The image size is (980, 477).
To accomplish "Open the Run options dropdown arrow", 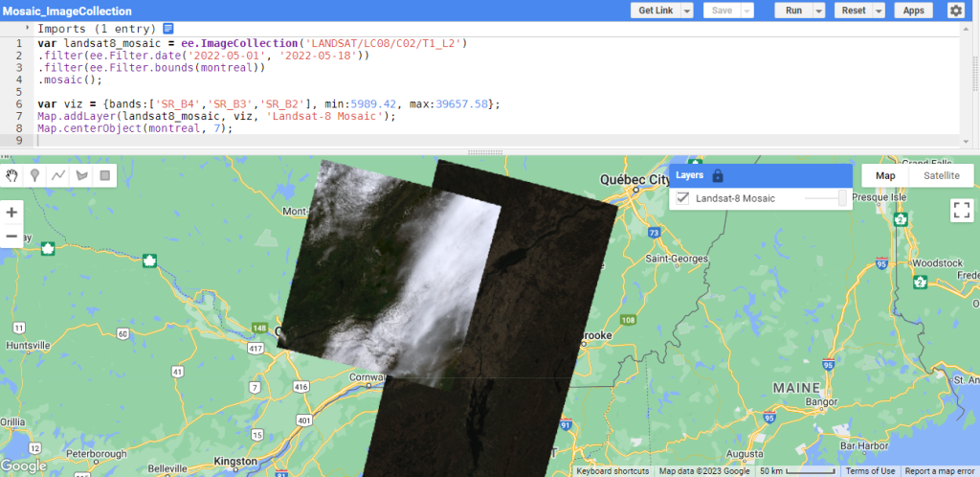I will [818, 11].
